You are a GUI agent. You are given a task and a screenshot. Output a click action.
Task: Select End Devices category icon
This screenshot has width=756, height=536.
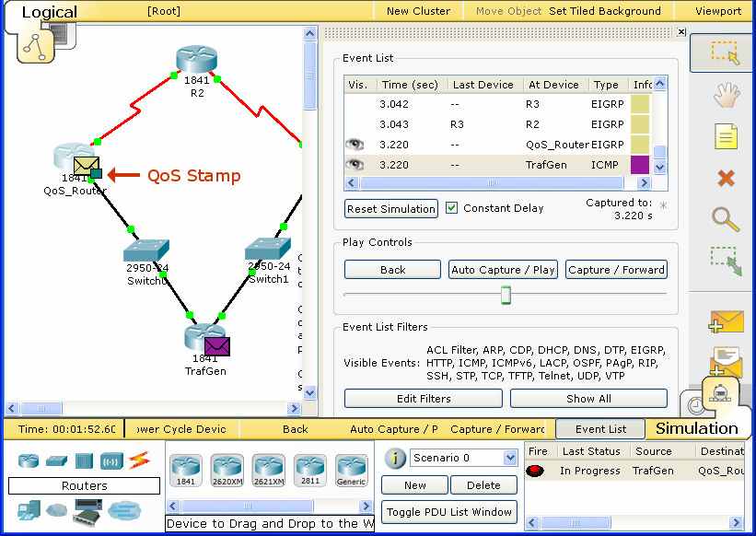29,510
